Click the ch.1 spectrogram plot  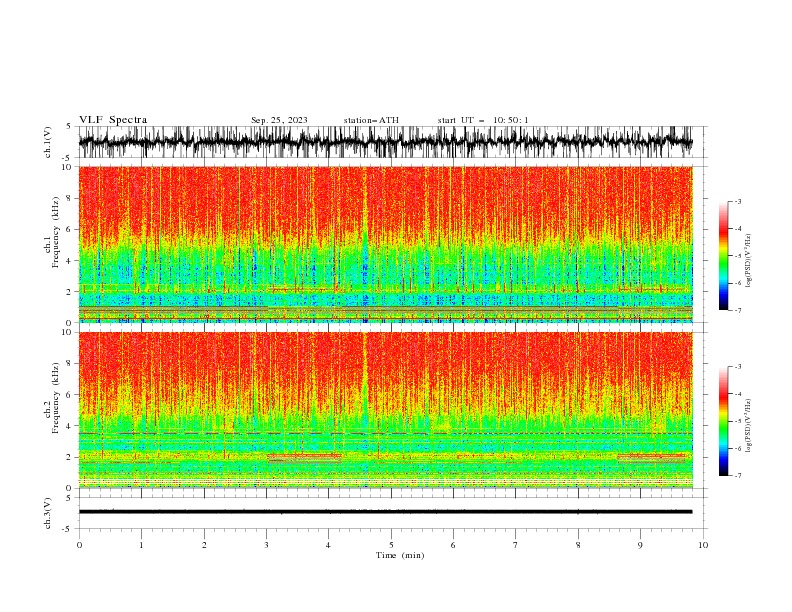385,244
